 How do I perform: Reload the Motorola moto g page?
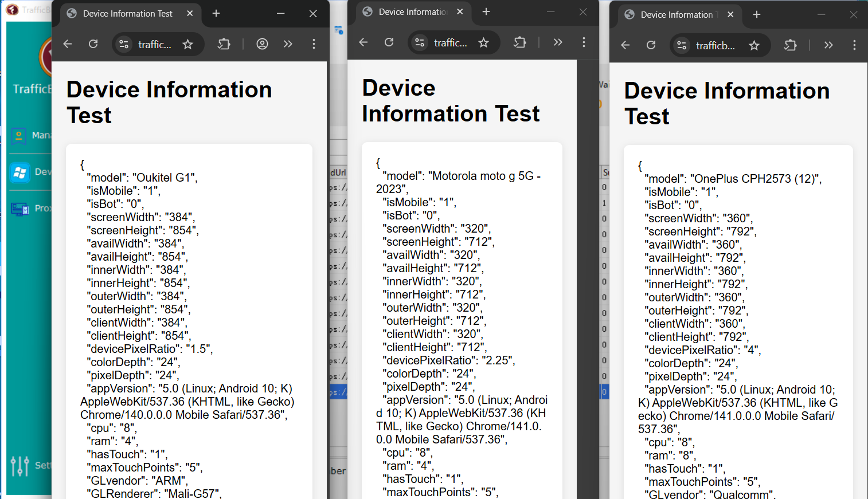point(389,42)
